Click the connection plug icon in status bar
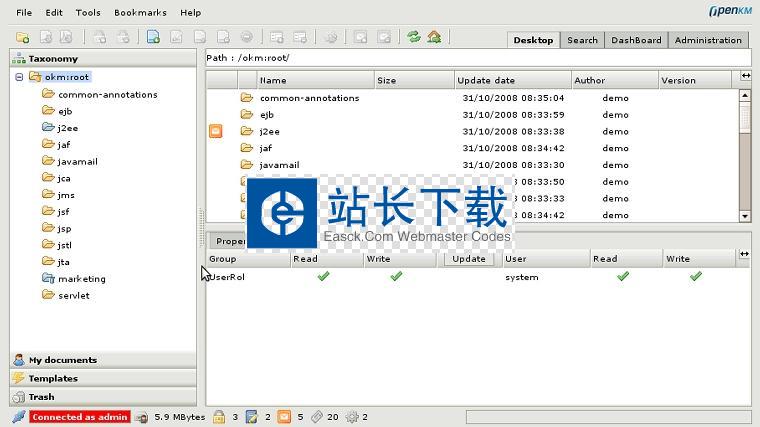The width and height of the screenshot is (760, 427). [x=18, y=416]
